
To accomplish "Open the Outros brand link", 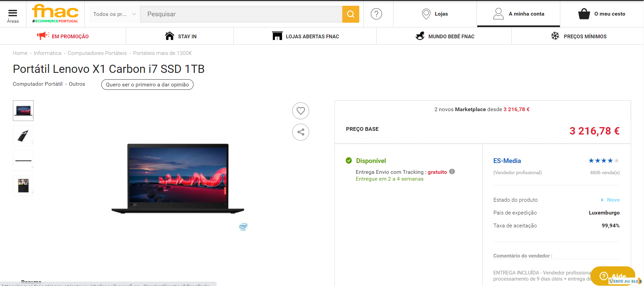I will tap(77, 84).
